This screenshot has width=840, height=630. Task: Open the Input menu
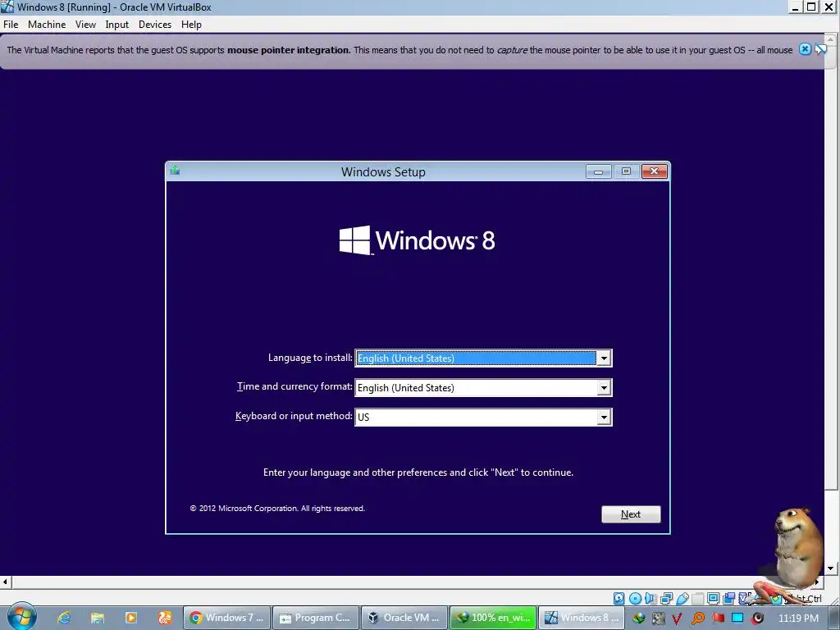coord(116,25)
